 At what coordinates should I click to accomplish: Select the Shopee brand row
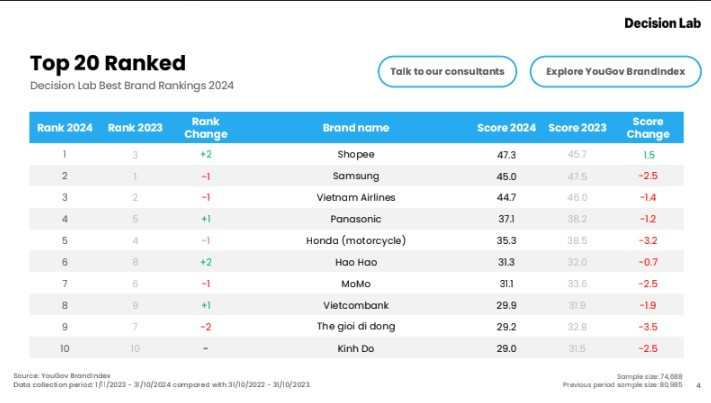click(x=355, y=155)
